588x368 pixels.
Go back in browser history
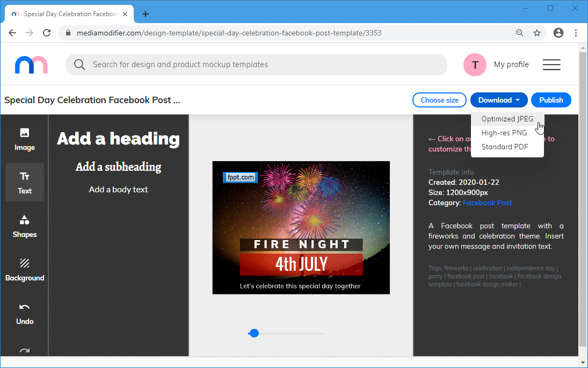(x=12, y=33)
